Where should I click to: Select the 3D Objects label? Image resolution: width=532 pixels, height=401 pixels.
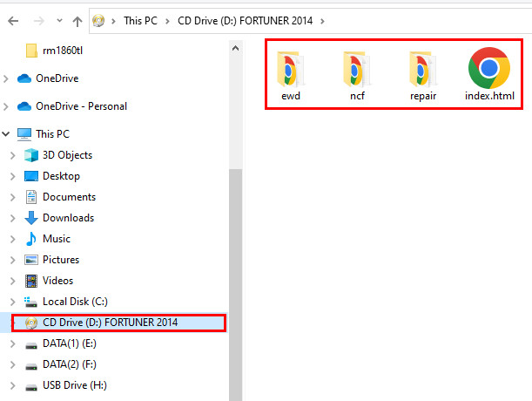pos(68,155)
